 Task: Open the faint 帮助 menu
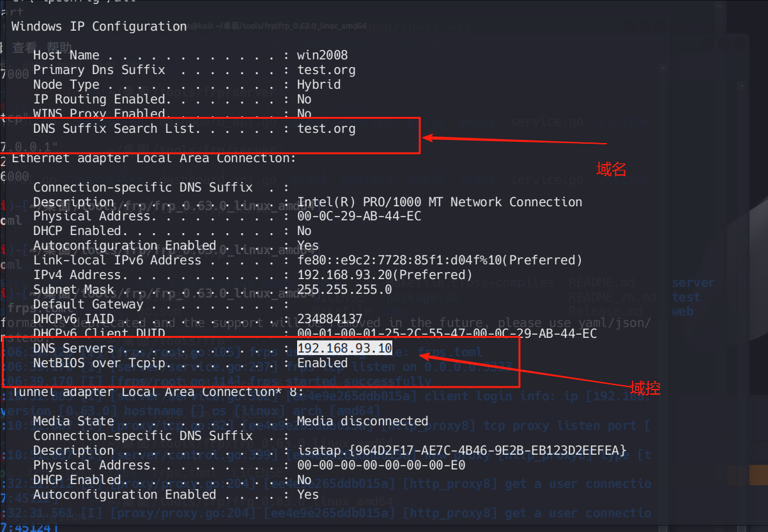click(x=60, y=47)
